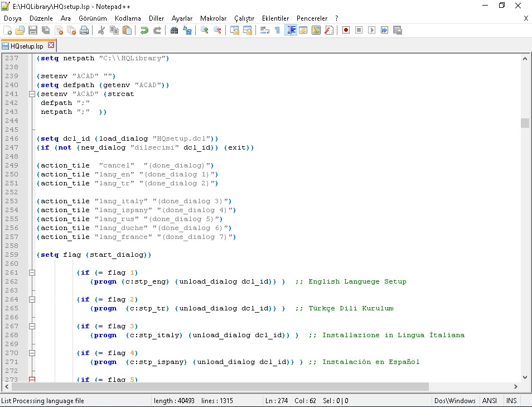
Task: Collapse the fold at line 261
Action: [x=32, y=272]
